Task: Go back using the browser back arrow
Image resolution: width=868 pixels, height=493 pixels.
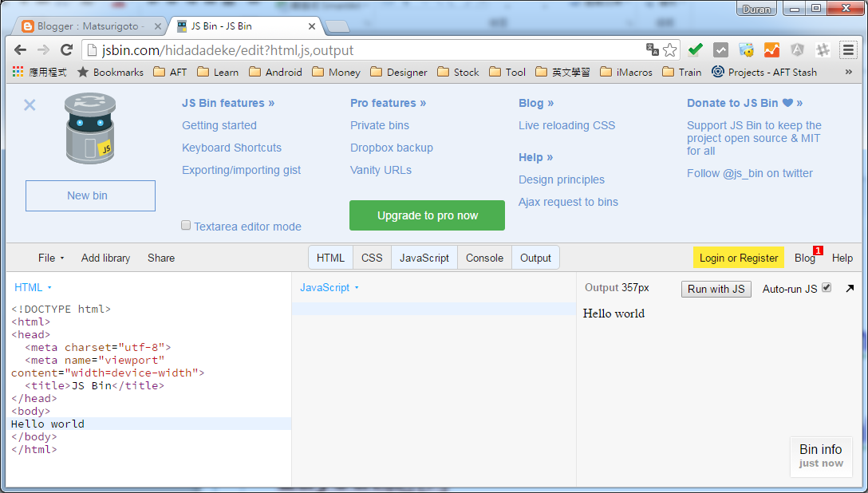Action: point(21,49)
